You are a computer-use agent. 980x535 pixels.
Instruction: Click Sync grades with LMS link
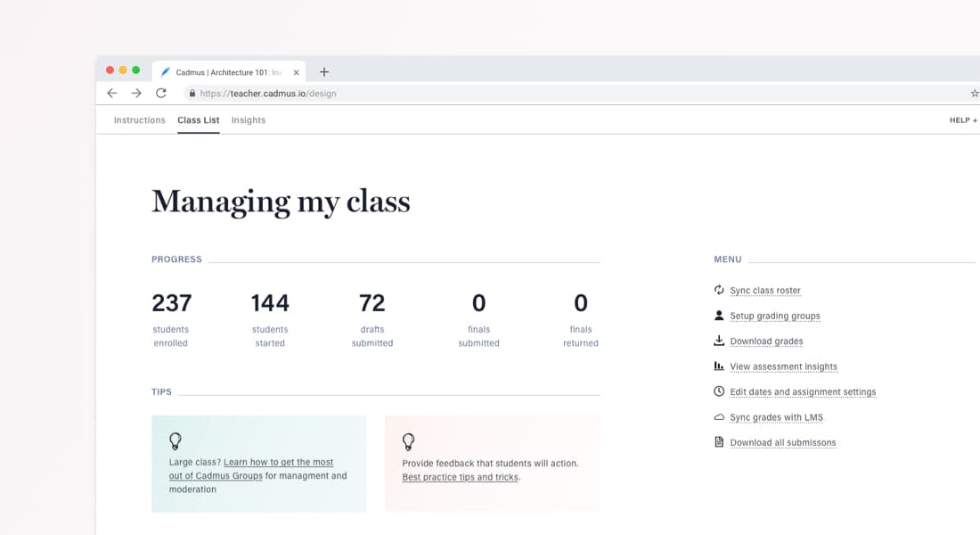point(776,417)
